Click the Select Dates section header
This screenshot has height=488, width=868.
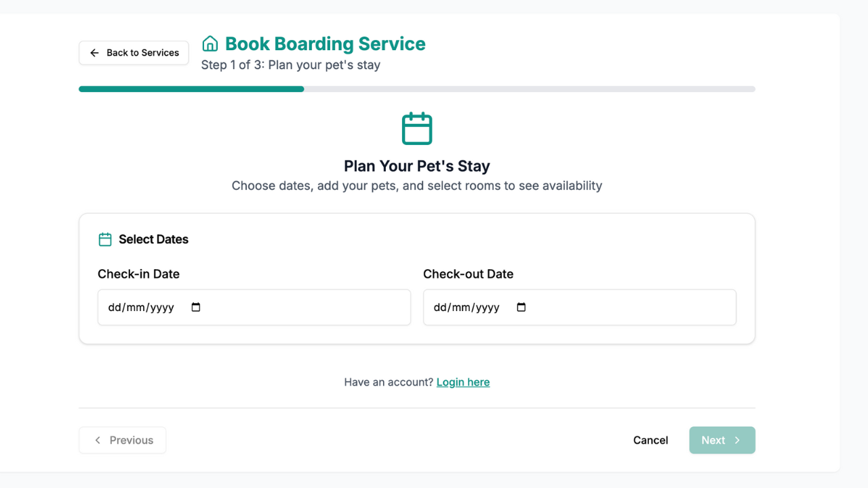point(153,239)
